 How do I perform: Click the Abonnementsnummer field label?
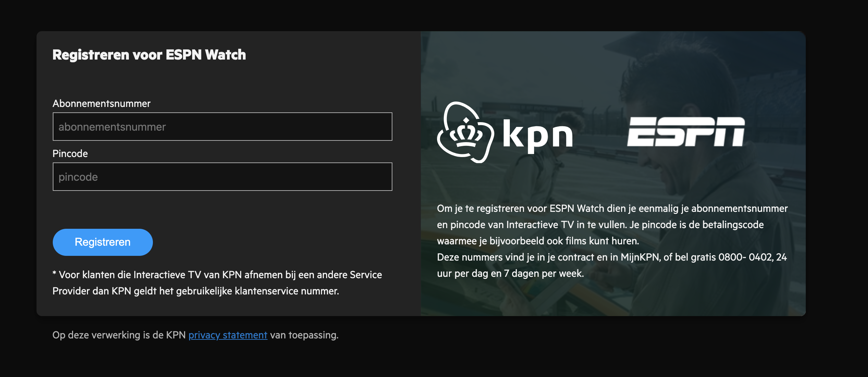click(101, 104)
